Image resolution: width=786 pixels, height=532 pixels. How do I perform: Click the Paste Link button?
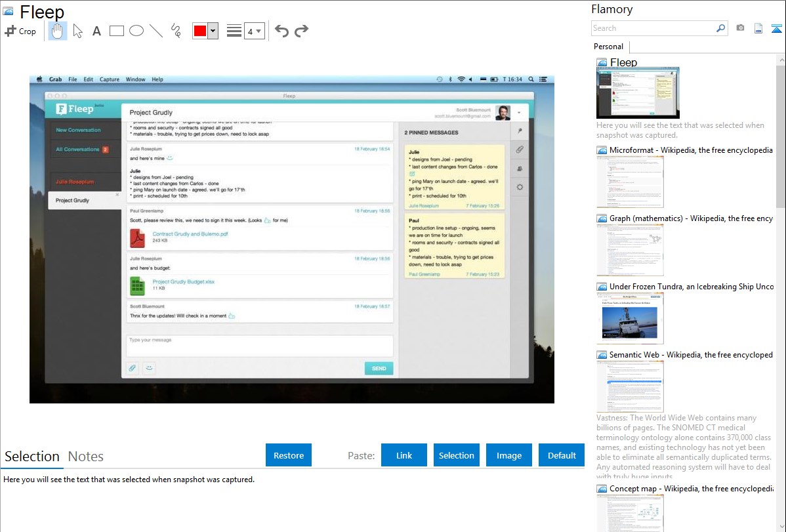click(404, 455)
